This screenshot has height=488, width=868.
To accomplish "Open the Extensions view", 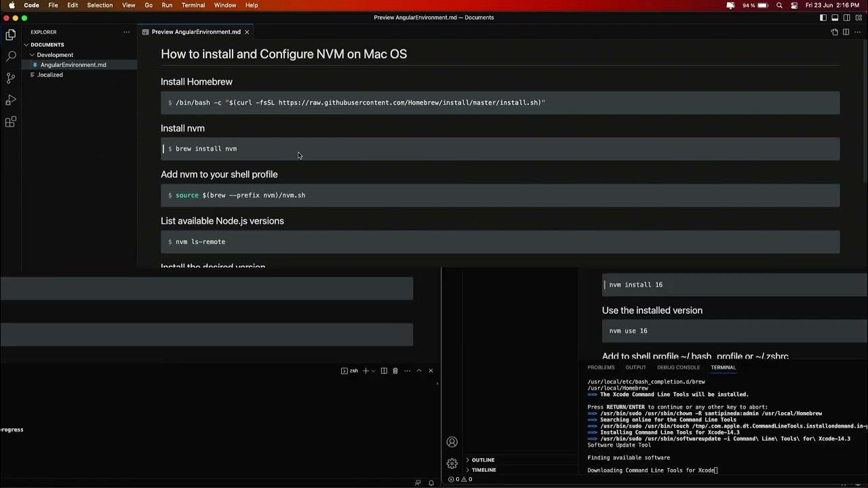I will (x=11, y=122).
